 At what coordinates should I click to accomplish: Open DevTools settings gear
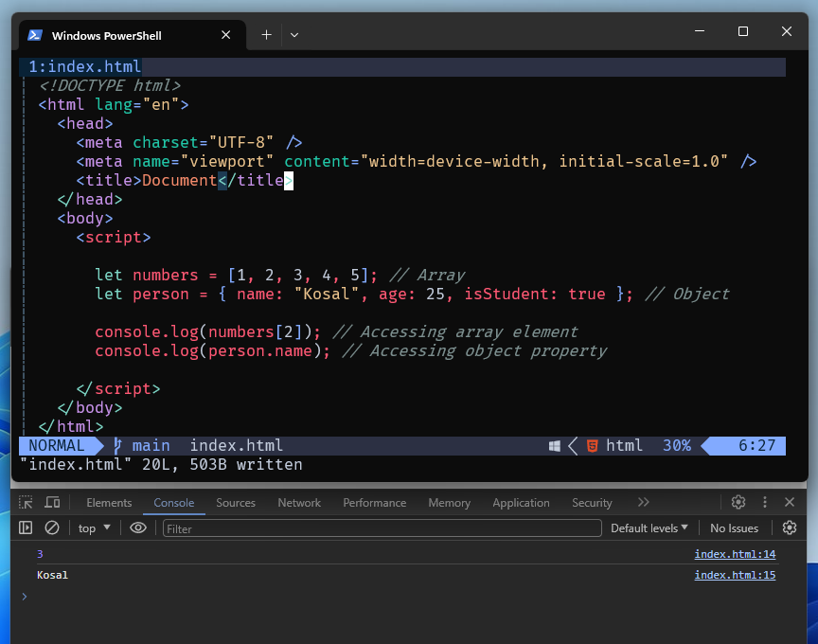point(738,502)
